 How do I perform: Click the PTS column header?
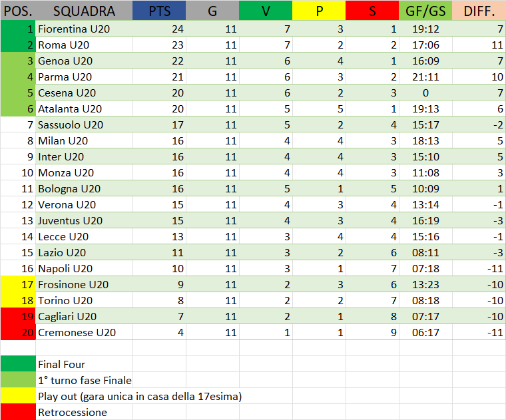(159, 11)
